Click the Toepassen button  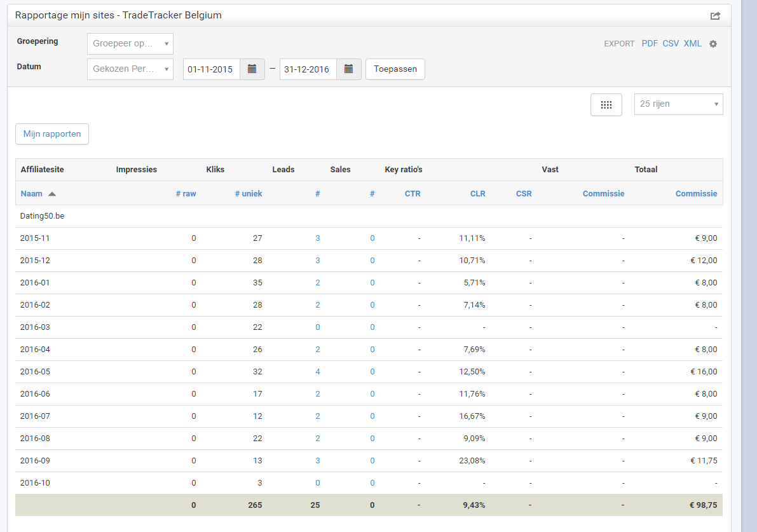395,69
